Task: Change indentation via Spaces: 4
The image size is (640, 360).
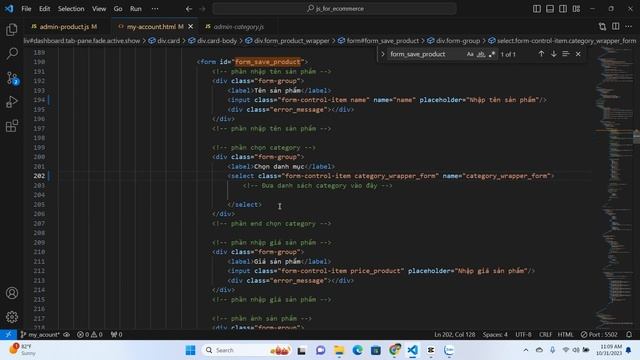Action: click(x=495, y=335)
